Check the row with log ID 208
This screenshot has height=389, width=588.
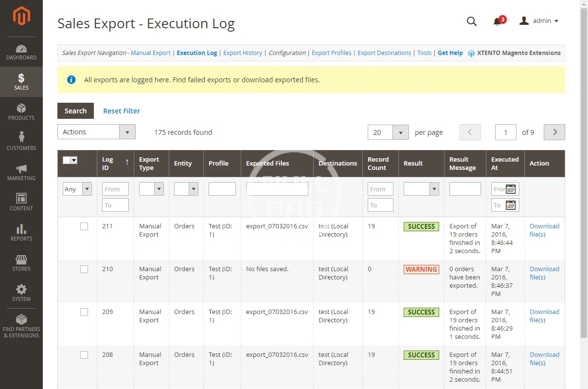84,355
